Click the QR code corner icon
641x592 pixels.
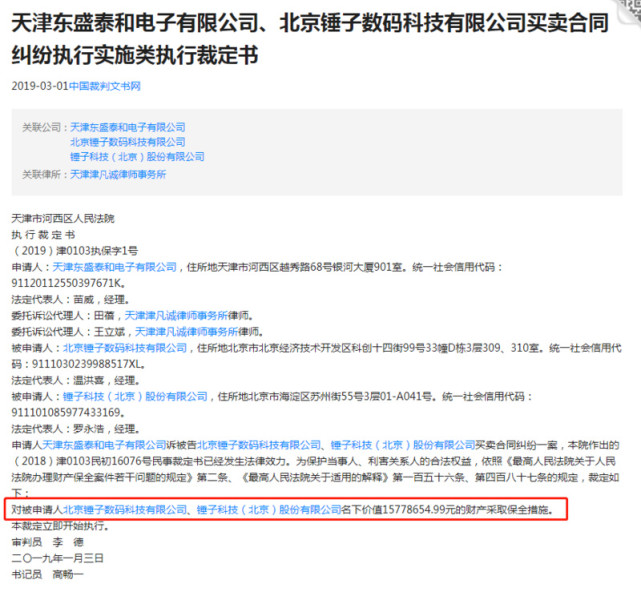(630, 10)
